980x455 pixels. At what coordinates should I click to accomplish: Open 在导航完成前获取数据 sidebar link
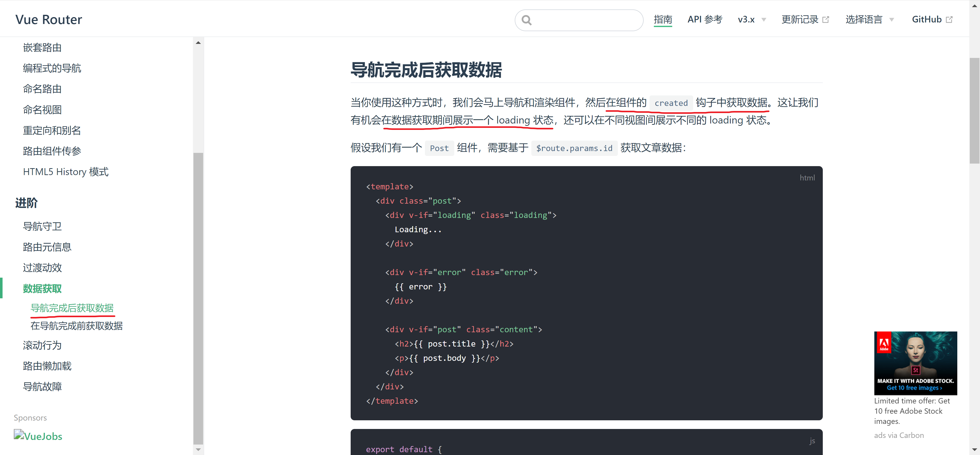pos(77,326)
